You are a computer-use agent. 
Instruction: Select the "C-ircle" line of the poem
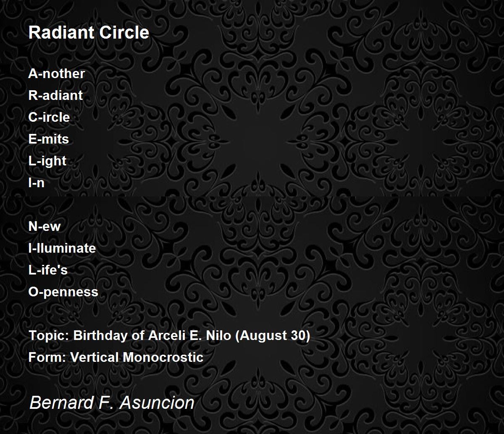click(x=49, y=117)
